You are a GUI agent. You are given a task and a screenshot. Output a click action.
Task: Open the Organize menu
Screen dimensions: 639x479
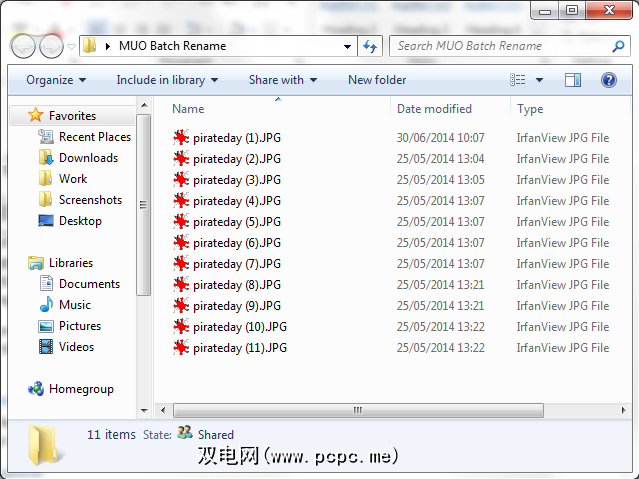tap(56, 80)
